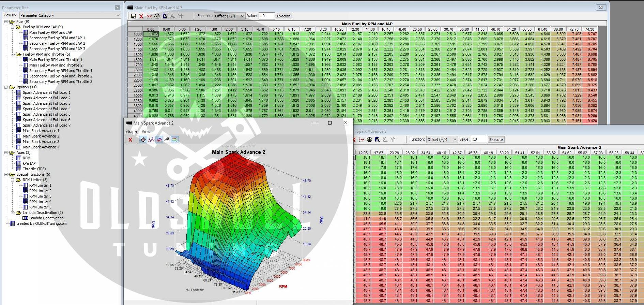
Task: Toggle the highlighted chart icon in graph toolbar
Action: [159, 140]
